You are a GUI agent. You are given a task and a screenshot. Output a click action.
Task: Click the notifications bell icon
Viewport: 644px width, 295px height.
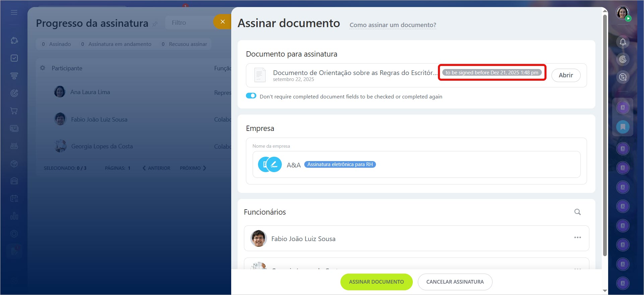point(623,42)
